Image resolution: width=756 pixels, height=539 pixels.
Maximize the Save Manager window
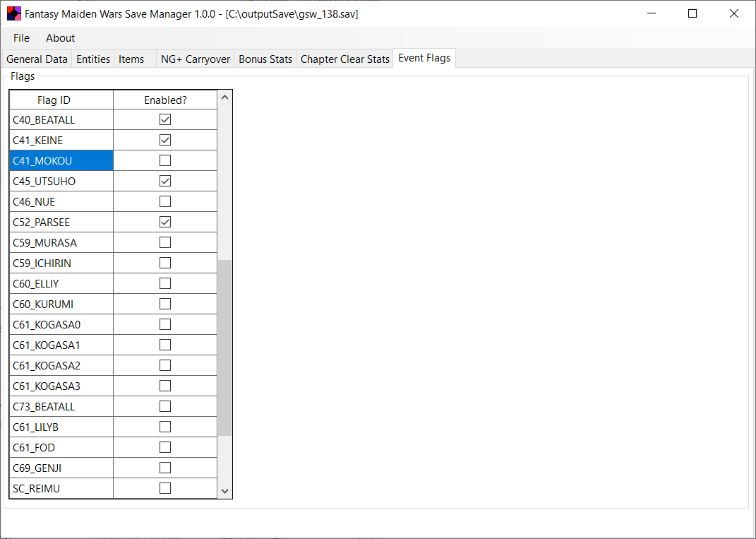[x=692, y=13]
